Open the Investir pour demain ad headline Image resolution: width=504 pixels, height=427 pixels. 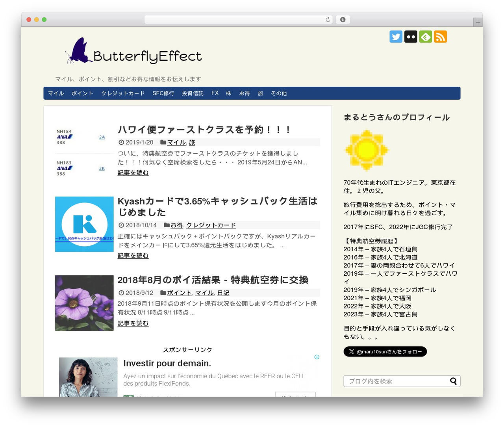167,363
